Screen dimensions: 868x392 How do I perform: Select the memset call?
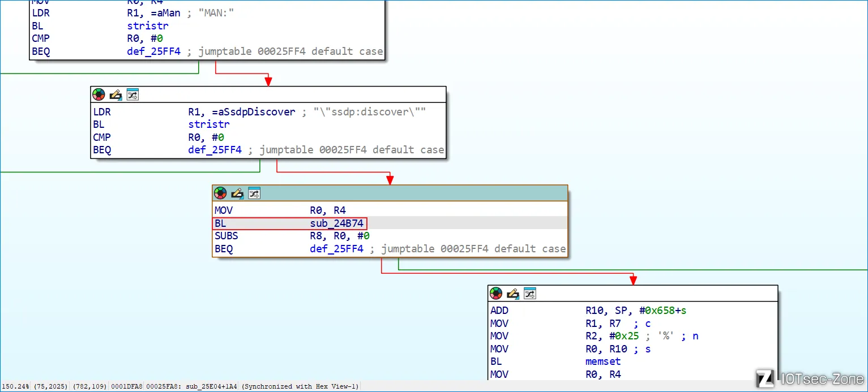click(603, 361)
